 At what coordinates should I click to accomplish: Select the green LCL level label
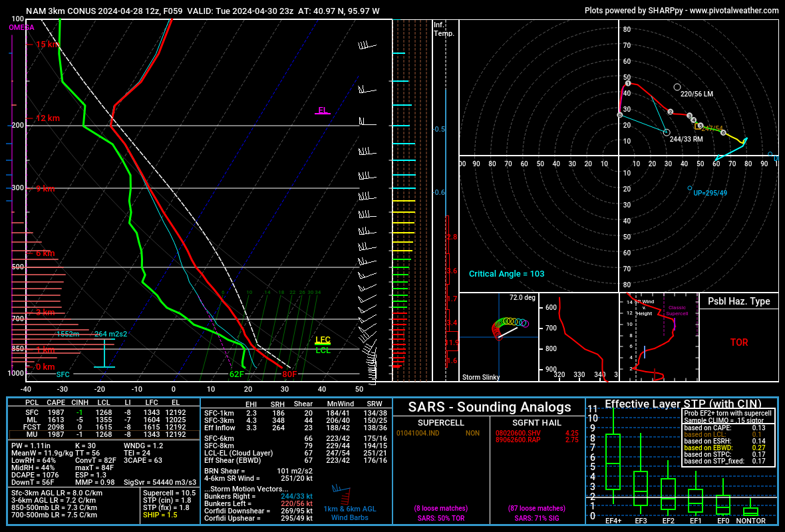click(323, 350)
